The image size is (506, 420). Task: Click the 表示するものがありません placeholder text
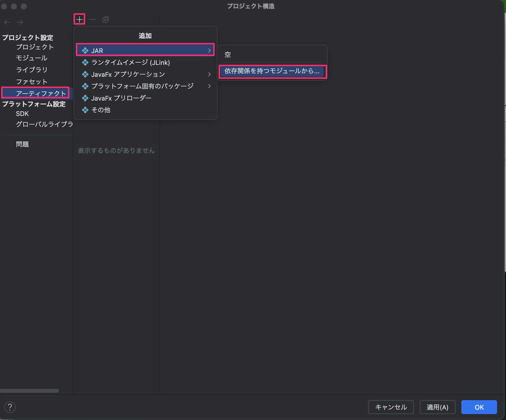tap(116, 151)
